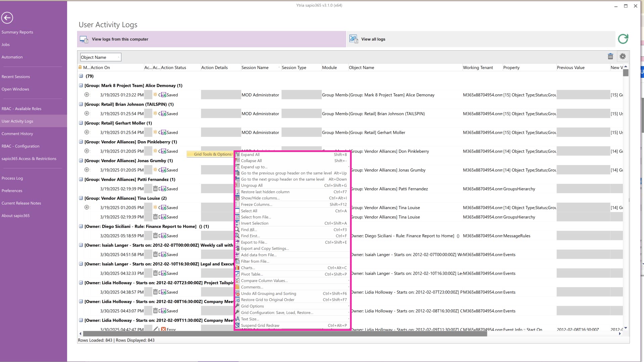Select Pivot Table... in context menu

coord(252,274)
